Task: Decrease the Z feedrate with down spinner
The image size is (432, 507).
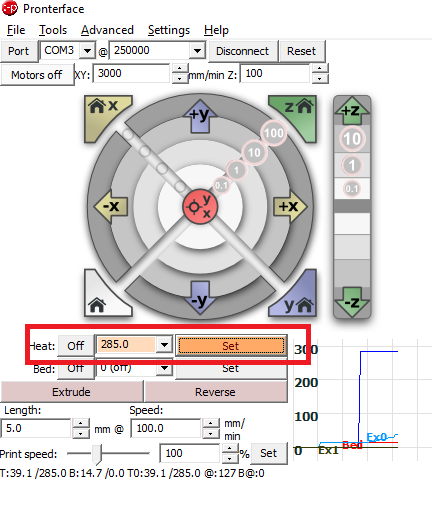Action: [x=320, y=78]
